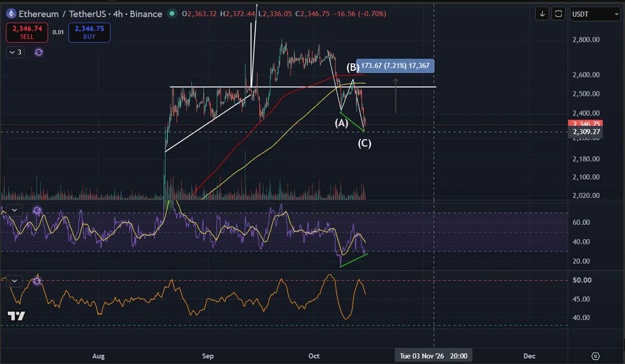The height and width of the screenshot is (364, 625).
Task: Click the 0.01 spread value
Action: pos(58,32)
